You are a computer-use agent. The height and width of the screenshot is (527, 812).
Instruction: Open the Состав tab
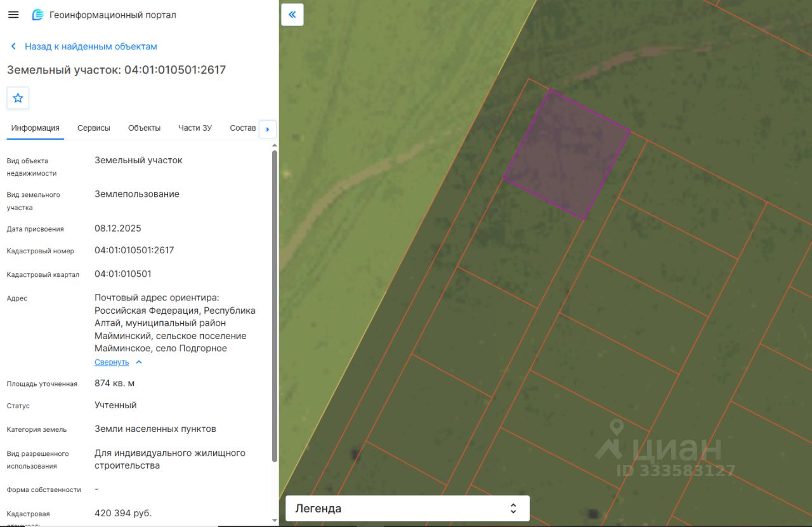coord(243,128)
